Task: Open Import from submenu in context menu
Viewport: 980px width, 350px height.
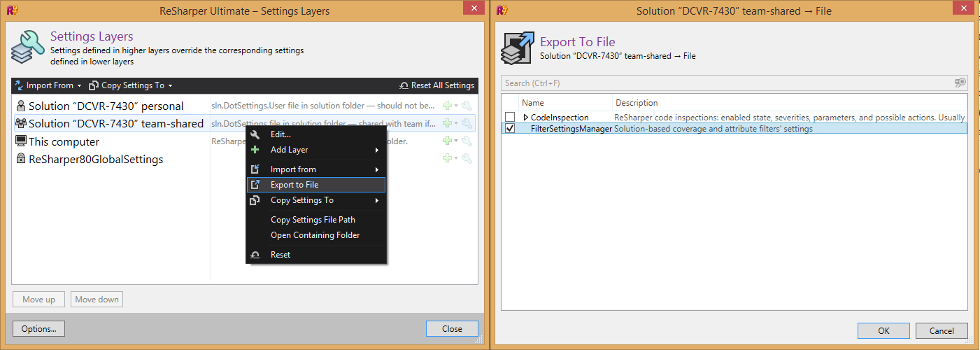Action: 316,169
